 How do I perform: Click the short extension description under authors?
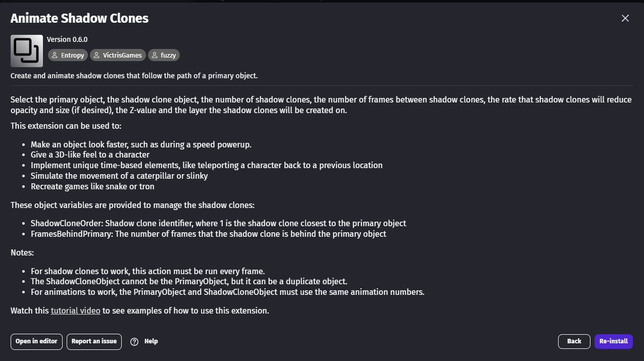click(134, 76)
